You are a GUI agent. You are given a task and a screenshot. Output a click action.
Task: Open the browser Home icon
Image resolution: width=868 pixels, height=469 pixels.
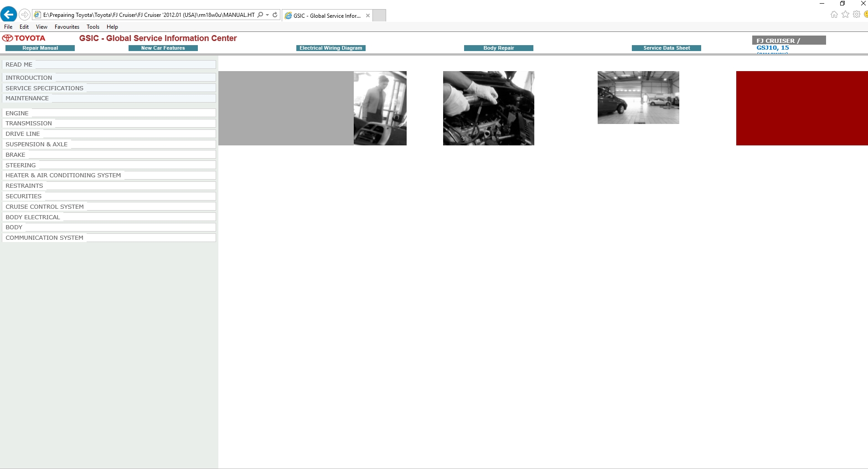(834, 15)
